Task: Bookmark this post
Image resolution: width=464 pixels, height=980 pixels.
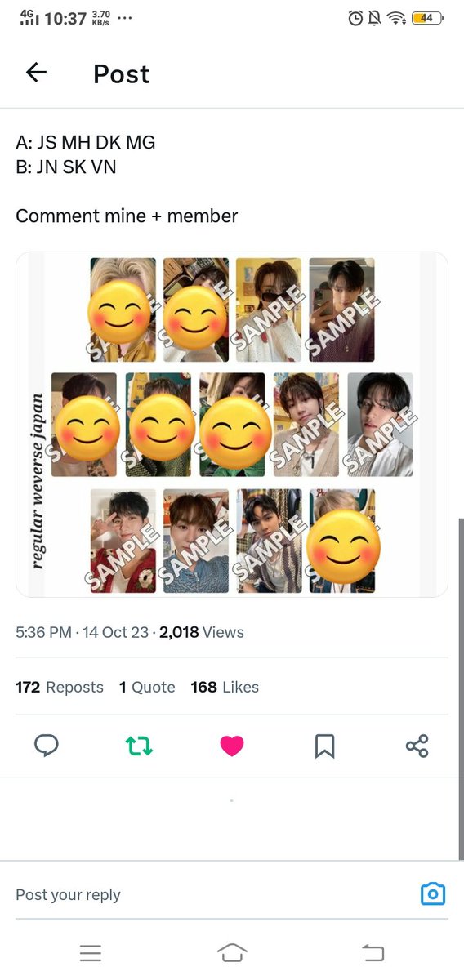Action: pyautogui.click(x=324, y=746)
